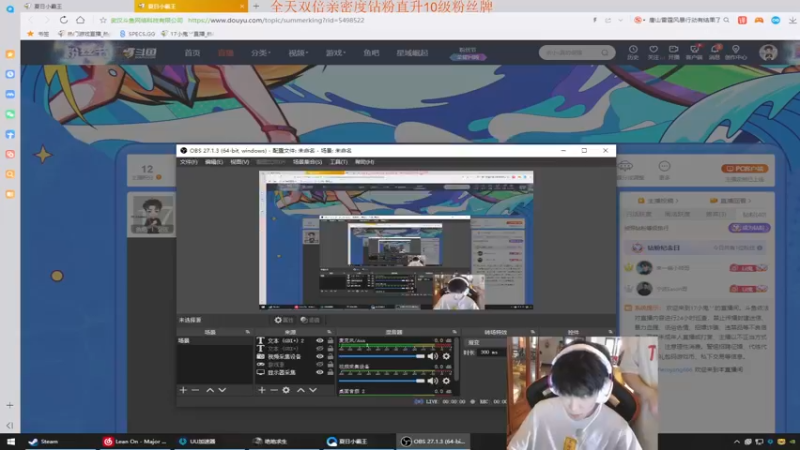800x450 pixels.
Task: Mute the second mixer channel speaker icon
Action: 433,381
